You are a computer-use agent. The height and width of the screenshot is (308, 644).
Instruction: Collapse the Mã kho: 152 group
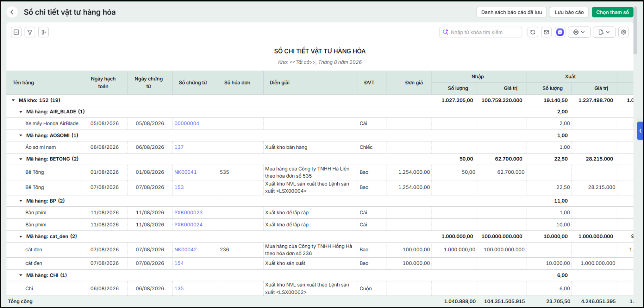[13, 100]
